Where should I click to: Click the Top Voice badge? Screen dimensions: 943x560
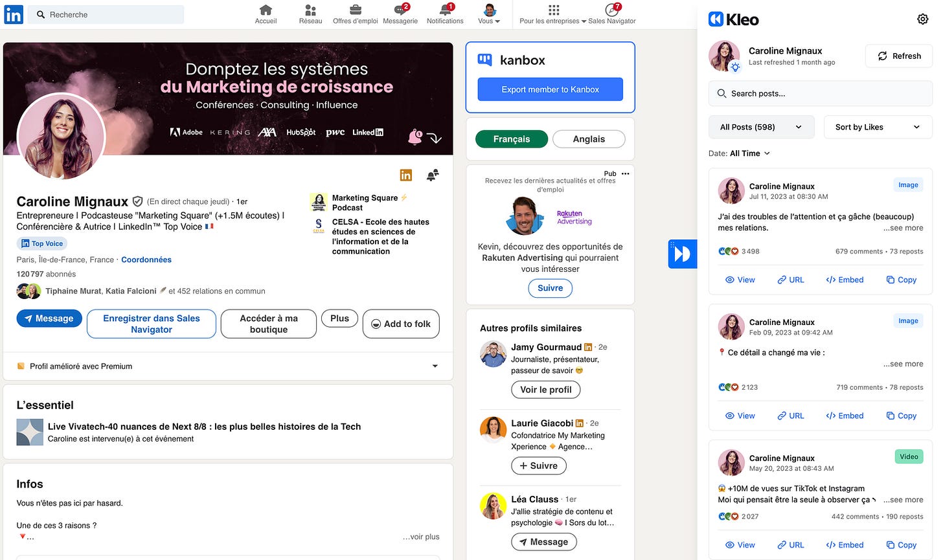pyautogui.click(x=42, y=243)
